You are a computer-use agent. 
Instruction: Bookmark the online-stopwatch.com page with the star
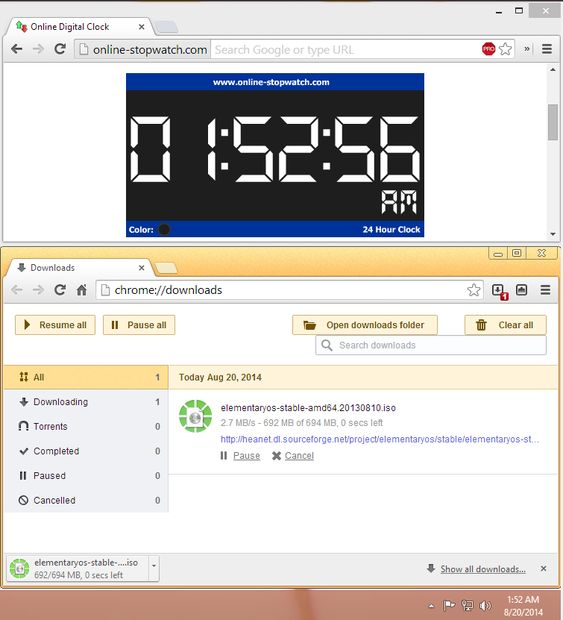(505, 49)
